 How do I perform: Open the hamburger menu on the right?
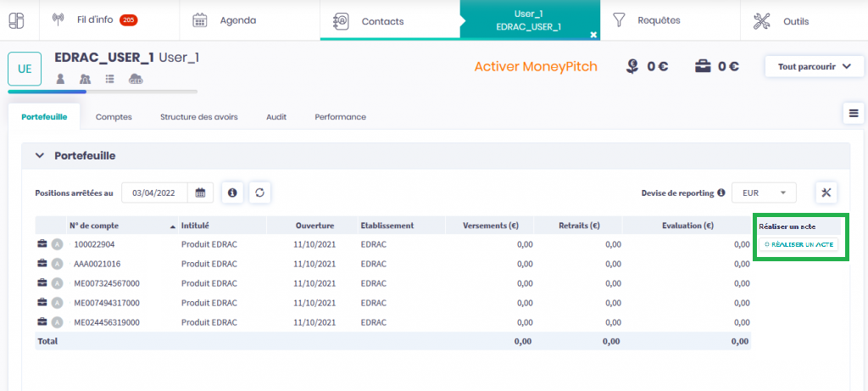[x=853, y=114]
